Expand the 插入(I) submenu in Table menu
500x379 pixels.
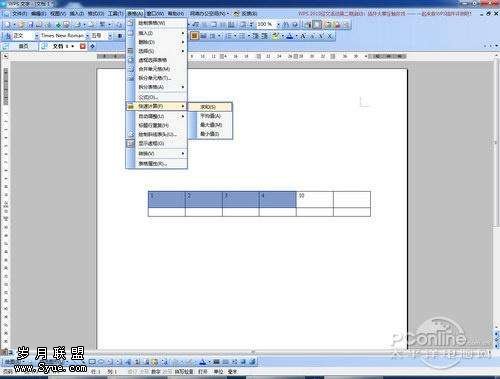coord(156,33)
